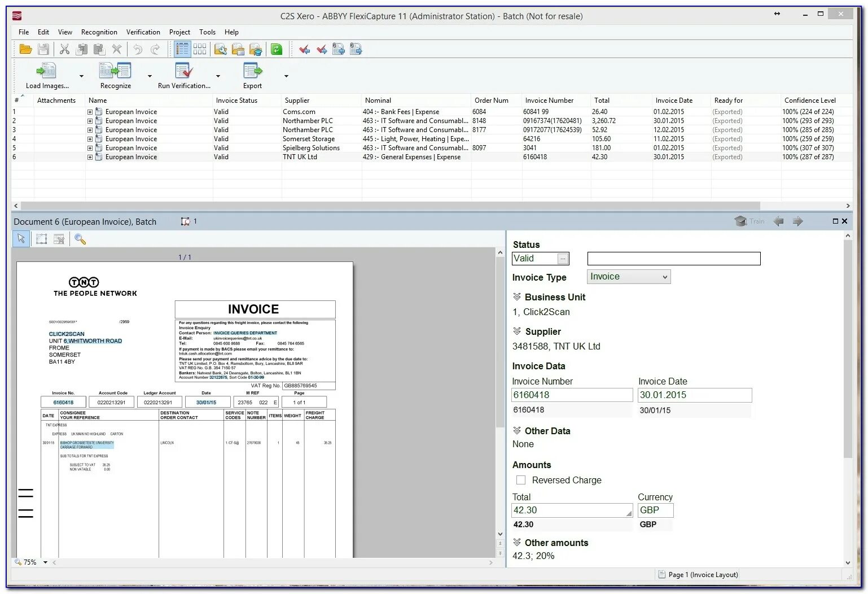Click the save floppy disk icon
Screen dimensions: 868x594
coord(43,50)
